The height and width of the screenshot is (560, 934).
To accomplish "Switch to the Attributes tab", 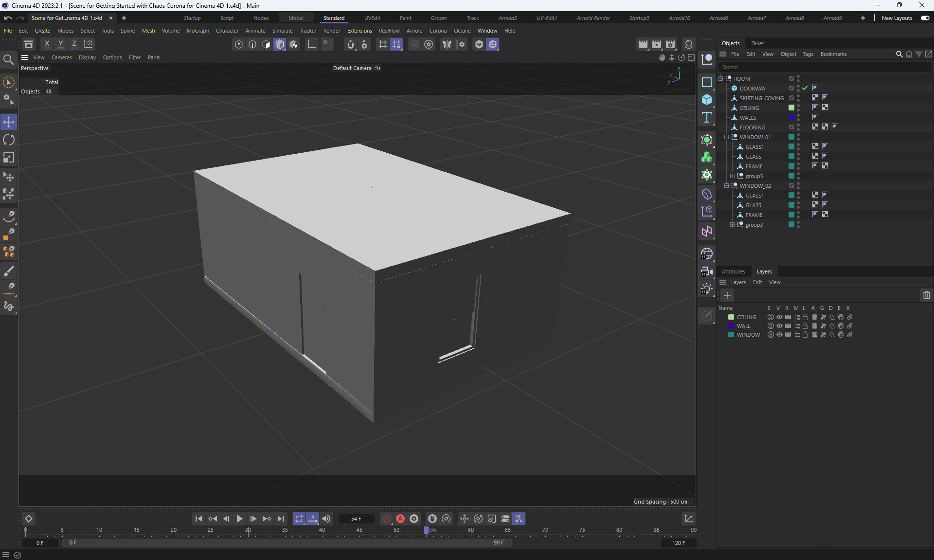I will 733,271.
